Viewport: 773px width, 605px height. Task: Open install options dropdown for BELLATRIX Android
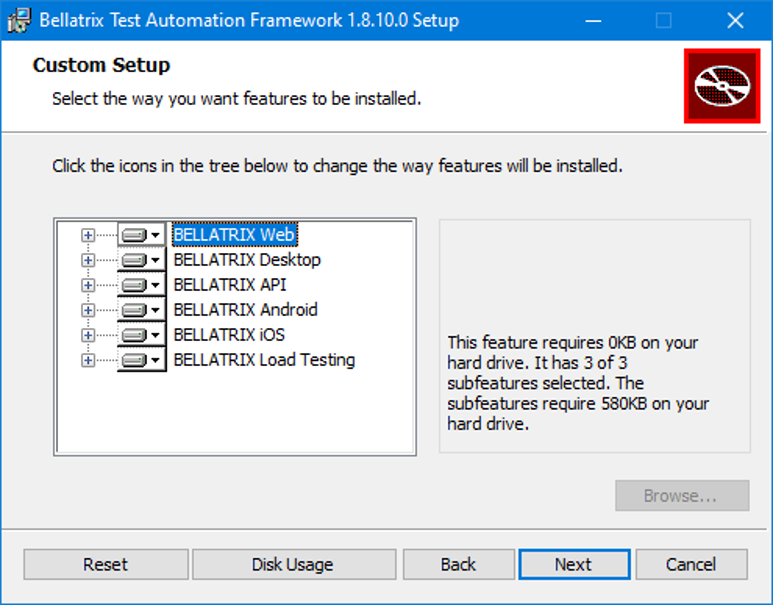(x=141, y=310)
